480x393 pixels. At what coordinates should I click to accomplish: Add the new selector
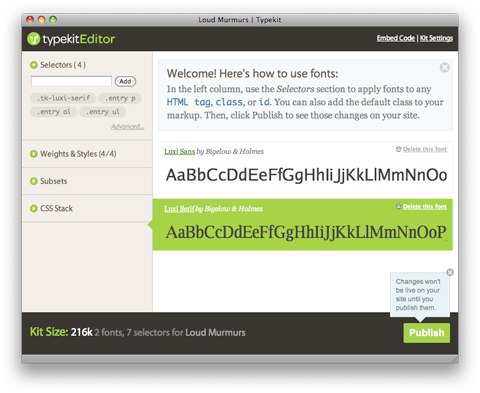[x=125, y=81]
